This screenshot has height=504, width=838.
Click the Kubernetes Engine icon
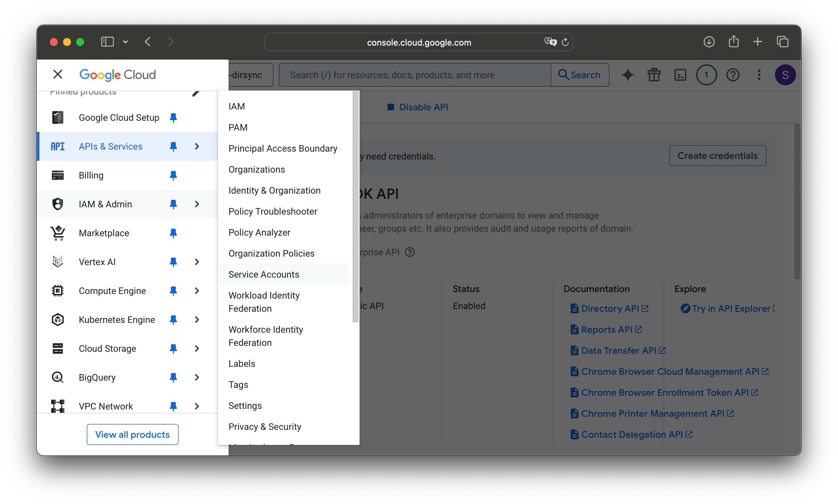coord(57,320)
